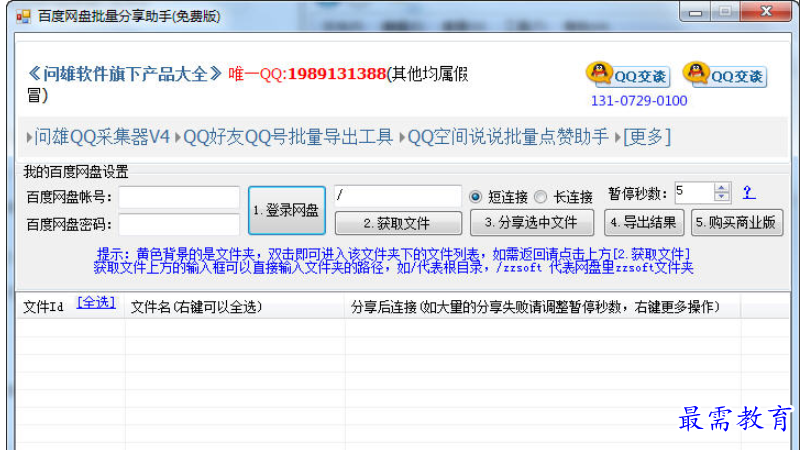Decrease 暂停秒数 with down arrow
Image resolution: width=800 pixels, height=450 pixels.
coord(721,197)
